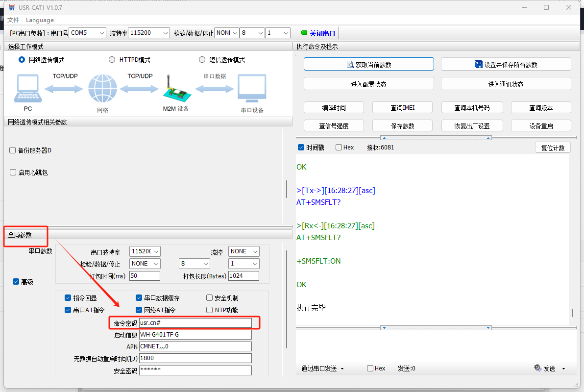Viewport: 584px width, 392px height.
Task: Click the M2M device module icon
Action: coord(175,90)
